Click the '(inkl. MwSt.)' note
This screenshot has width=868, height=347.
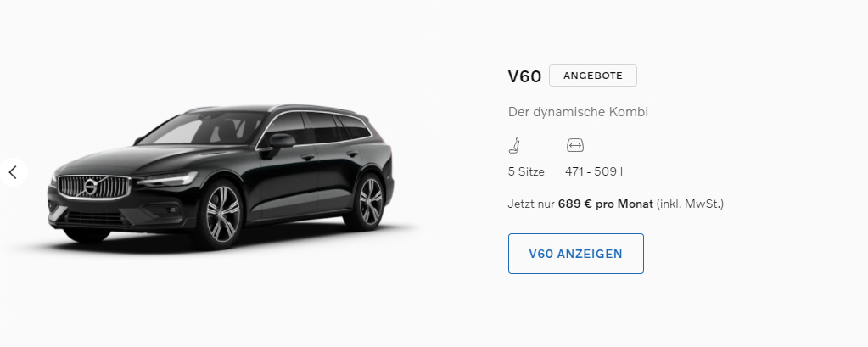(691, 204)
